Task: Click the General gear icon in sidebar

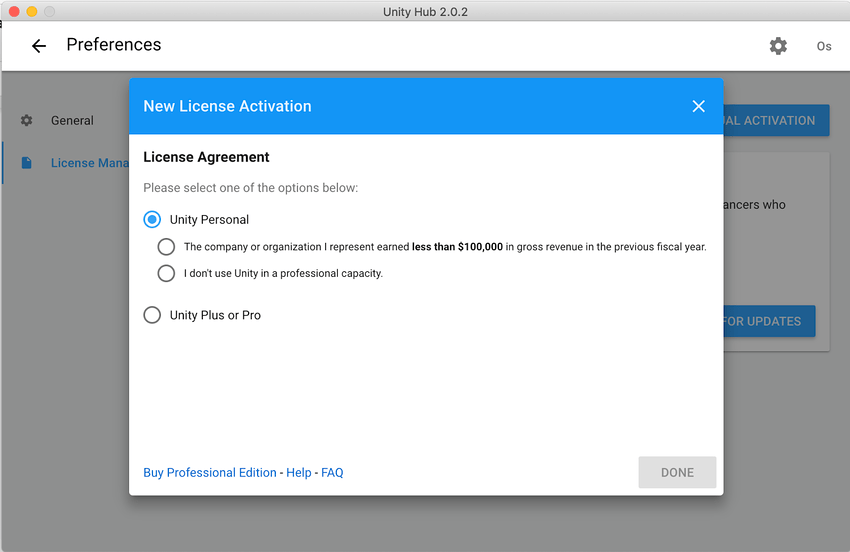Action: pyautogui.click(x=27, y=120)
